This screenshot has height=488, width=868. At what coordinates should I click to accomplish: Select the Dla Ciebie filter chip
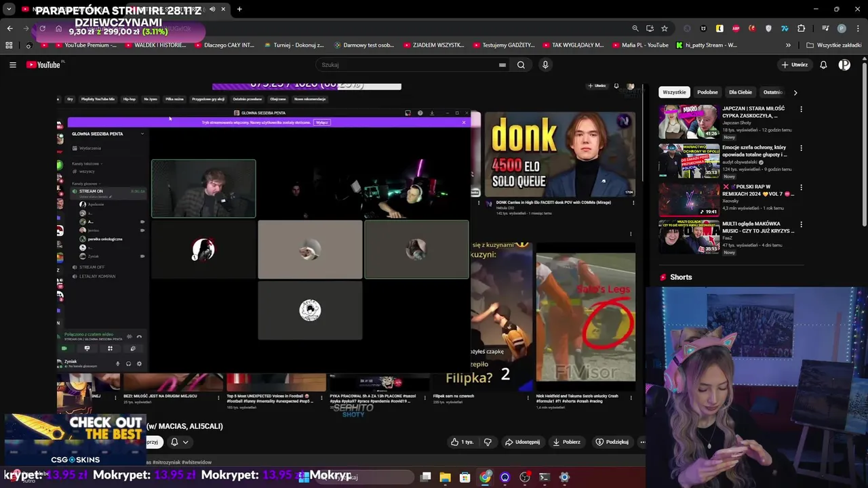coord(741,92)
